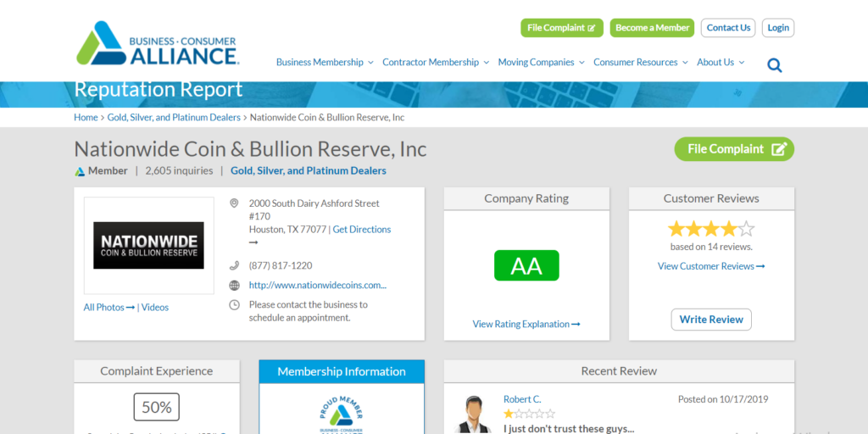Open the site search magnifier icon
868x434 pixels.
[775, 65]
